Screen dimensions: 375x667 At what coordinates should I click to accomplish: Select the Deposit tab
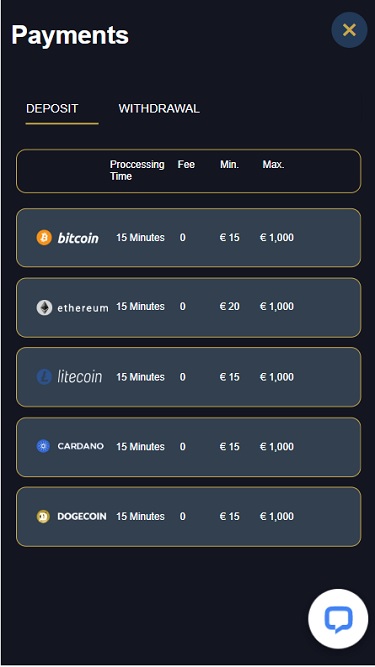[52, 108]
